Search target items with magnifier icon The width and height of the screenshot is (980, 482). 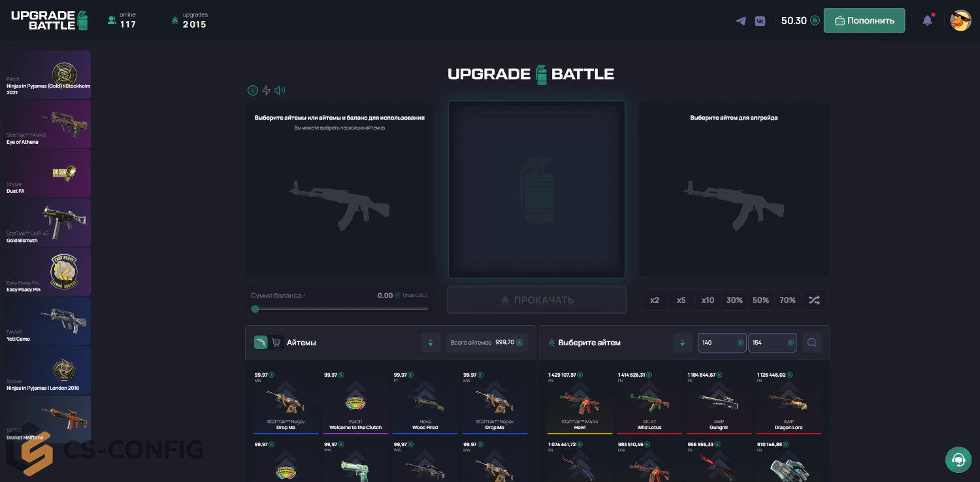(811, 343)
